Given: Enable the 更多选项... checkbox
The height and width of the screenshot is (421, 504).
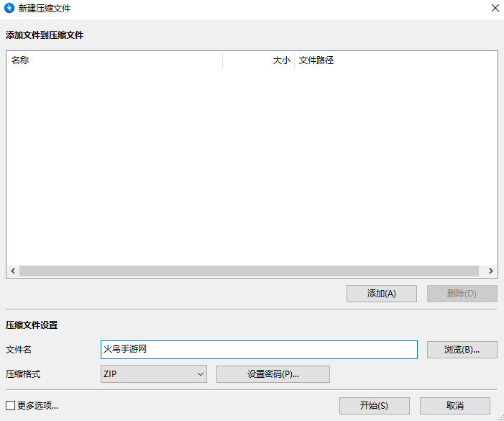Looking at the screenshot, I should [10, 406].
